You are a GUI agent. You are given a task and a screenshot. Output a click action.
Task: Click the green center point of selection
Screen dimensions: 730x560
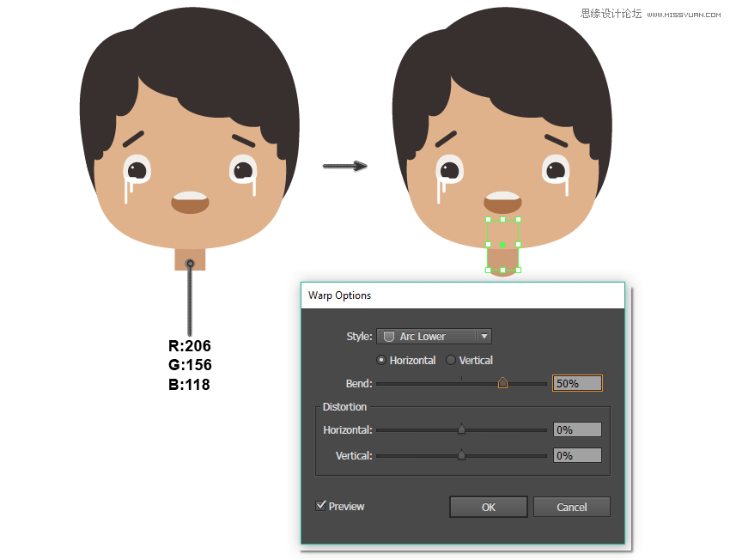pos(502,245)
